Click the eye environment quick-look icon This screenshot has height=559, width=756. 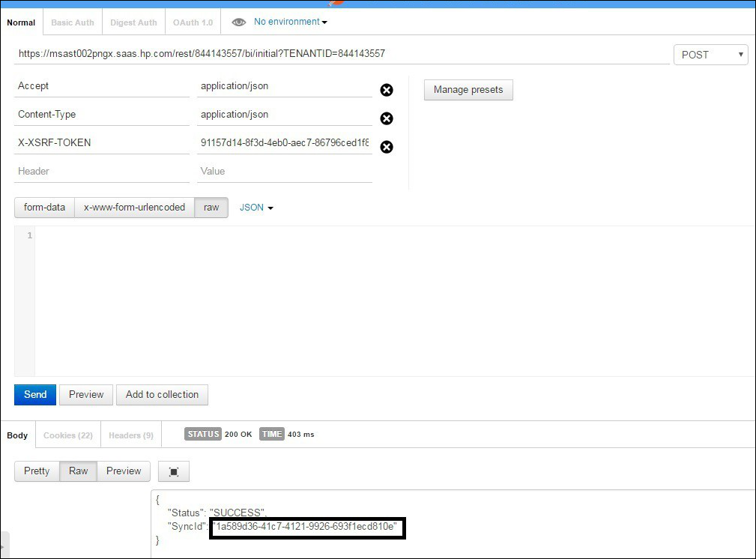point(239,22)
